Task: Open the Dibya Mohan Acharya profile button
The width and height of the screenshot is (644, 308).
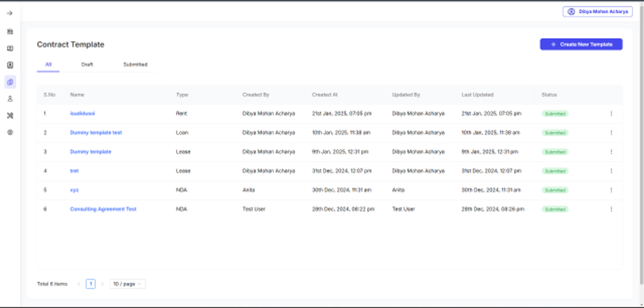Action: point(598,12)
